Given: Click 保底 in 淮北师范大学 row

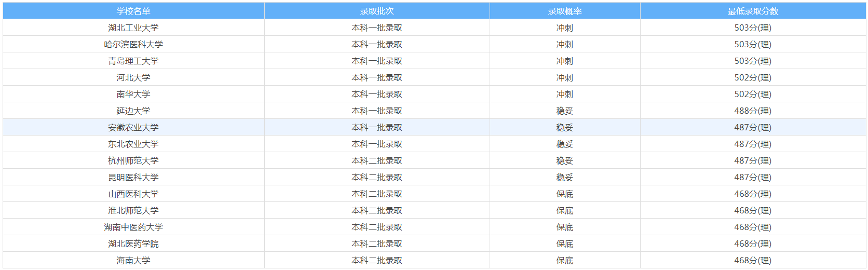Looking at the screenshot, I should coord(565,210).
